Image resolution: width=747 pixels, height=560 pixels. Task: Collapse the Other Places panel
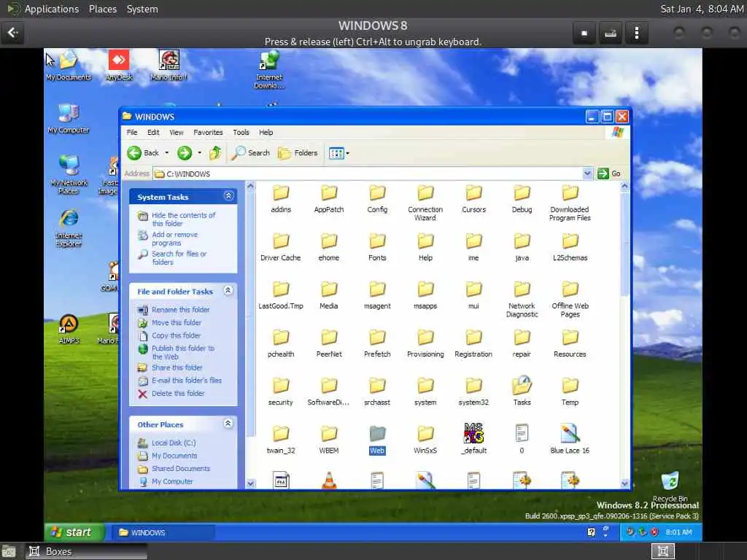click(228, 424)
